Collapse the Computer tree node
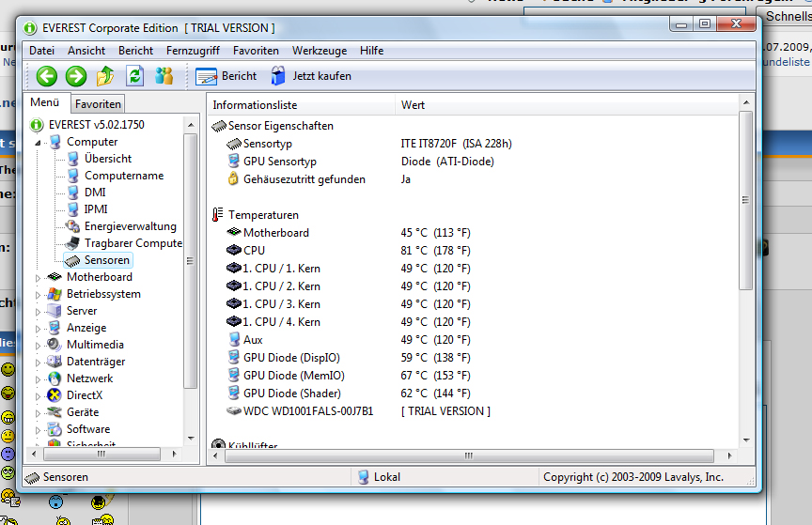This screenshot has width=812, height=525. point(39,142)
